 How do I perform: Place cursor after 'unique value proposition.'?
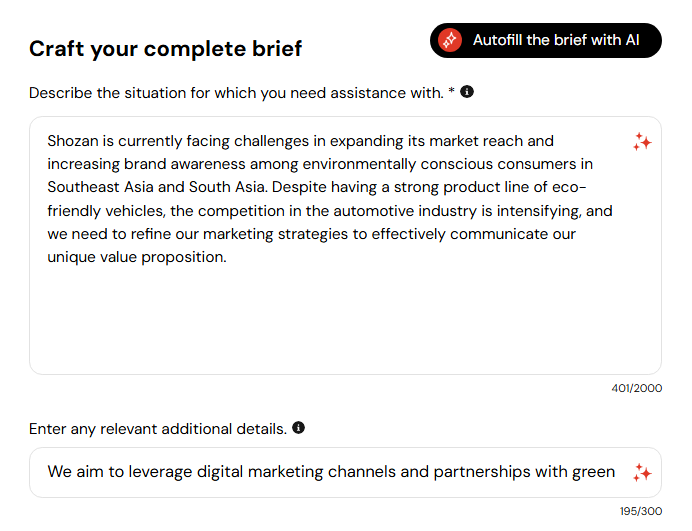(x=228, y=257)
